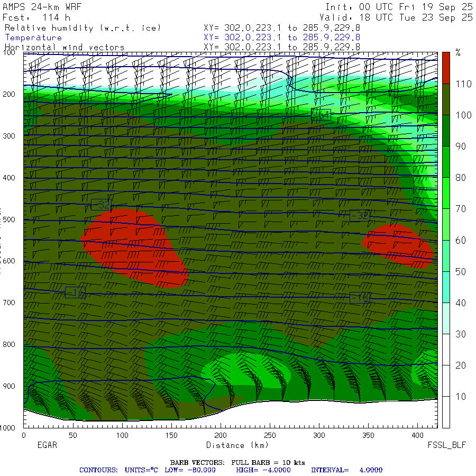Click the right -32 temperature contour label
476x476 pixels.
click(x=360, y=215)
